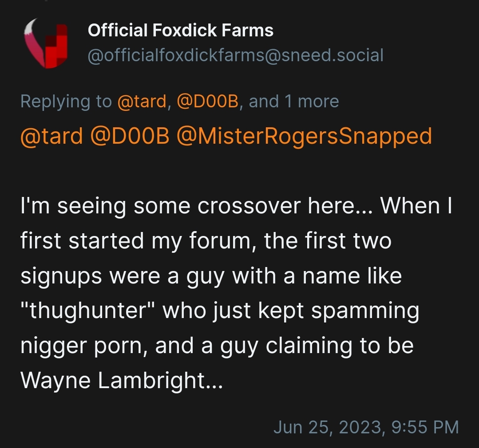This screenshot has width=479, height=448.
Task: Open @D00B in the Replying to line
Action: 208,102
